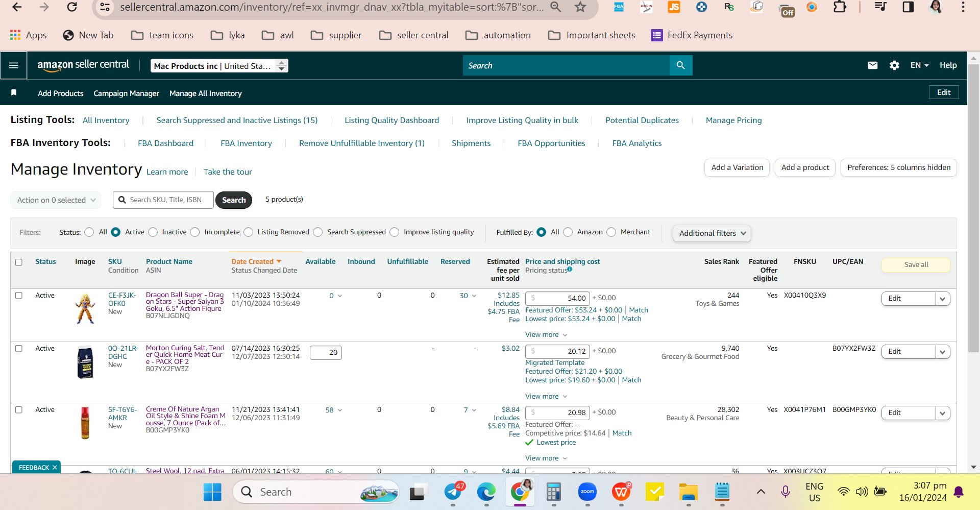The width and height of the screenshot is (980, 510).
Task: Click the black Search button for SKU
Action: (234, 200)
